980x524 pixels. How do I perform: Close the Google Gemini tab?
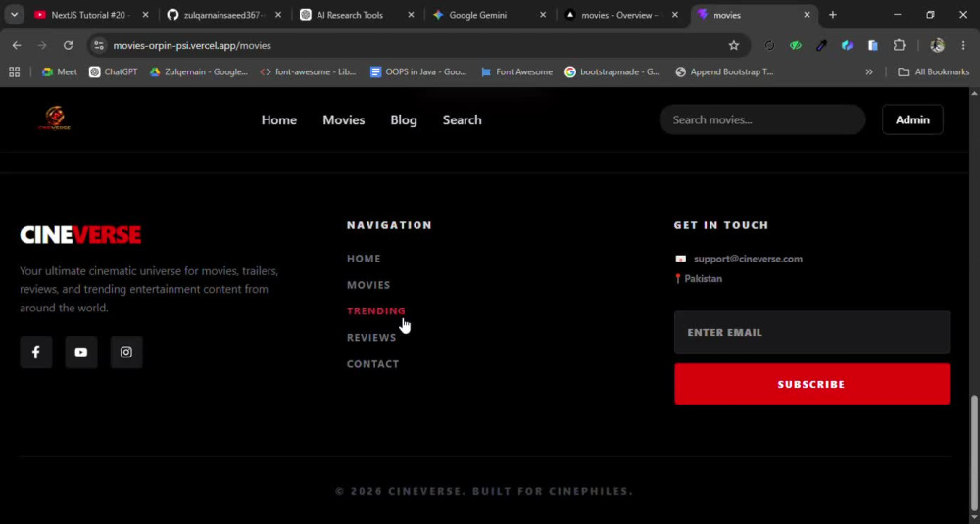543,15
